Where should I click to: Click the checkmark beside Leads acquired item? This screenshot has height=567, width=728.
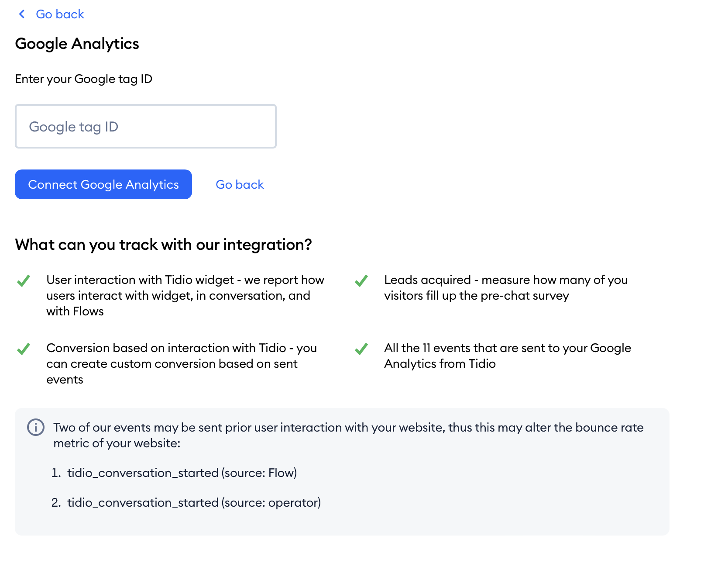[361, 280]
